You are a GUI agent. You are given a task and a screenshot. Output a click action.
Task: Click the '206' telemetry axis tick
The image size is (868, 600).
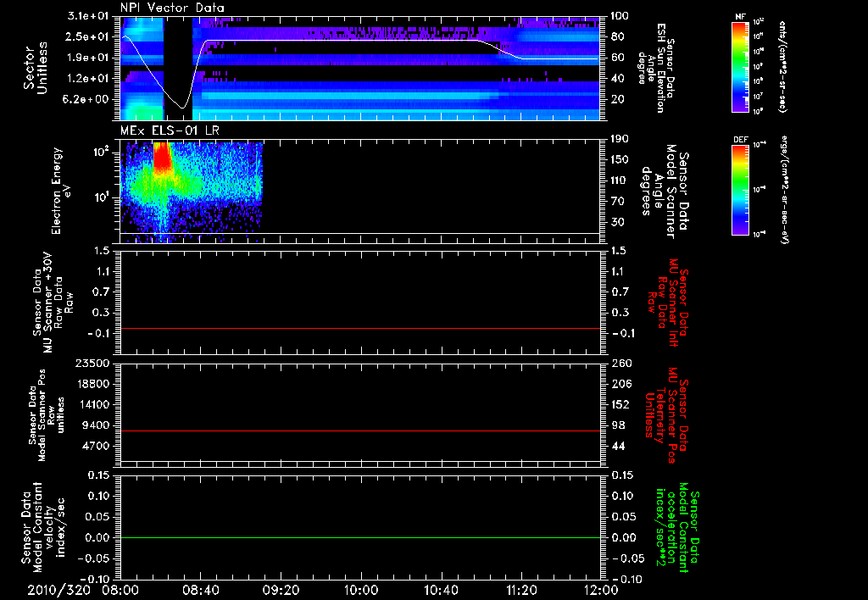click(x=620, y=384)
